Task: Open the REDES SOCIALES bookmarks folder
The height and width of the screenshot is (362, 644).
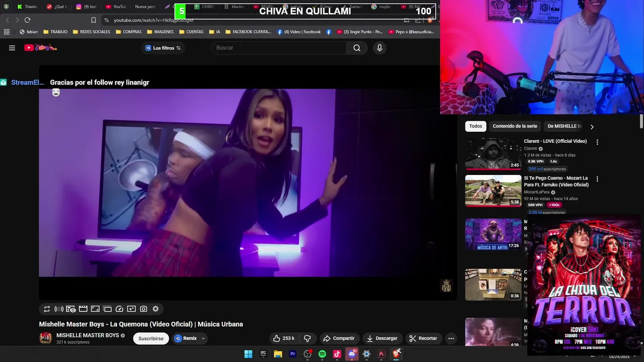Action: tap(92, 32)
